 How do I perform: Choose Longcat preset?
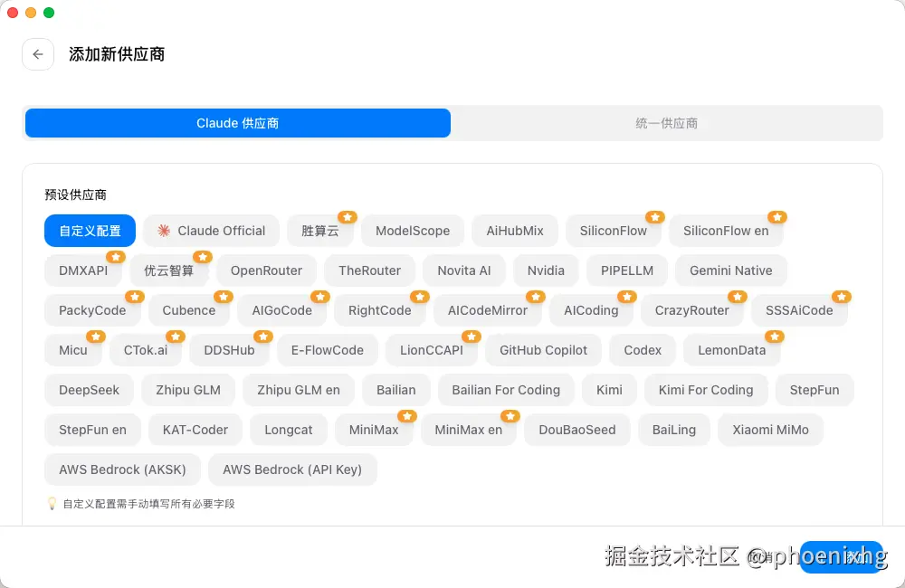tap(289, 430)
